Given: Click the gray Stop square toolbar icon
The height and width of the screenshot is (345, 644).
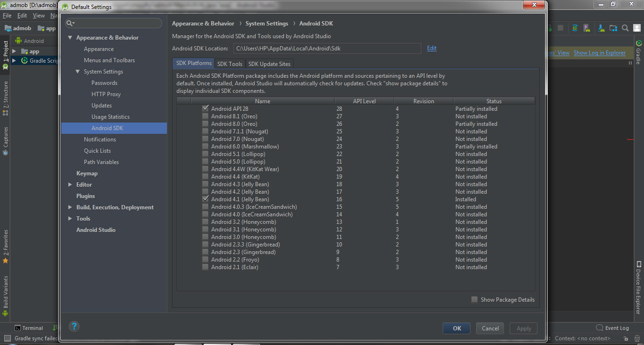Looking at the screenshot, I should pos(561,28).
